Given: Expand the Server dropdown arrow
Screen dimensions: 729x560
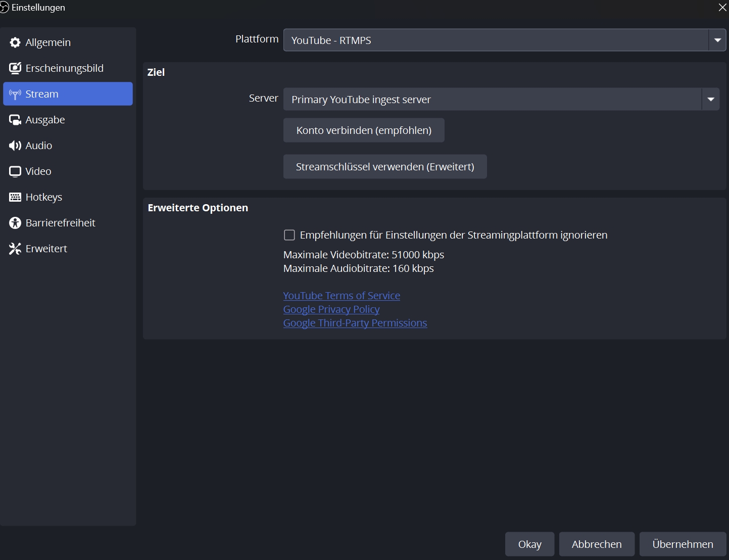Looking at the screenshot, I should tap(710, 100).
